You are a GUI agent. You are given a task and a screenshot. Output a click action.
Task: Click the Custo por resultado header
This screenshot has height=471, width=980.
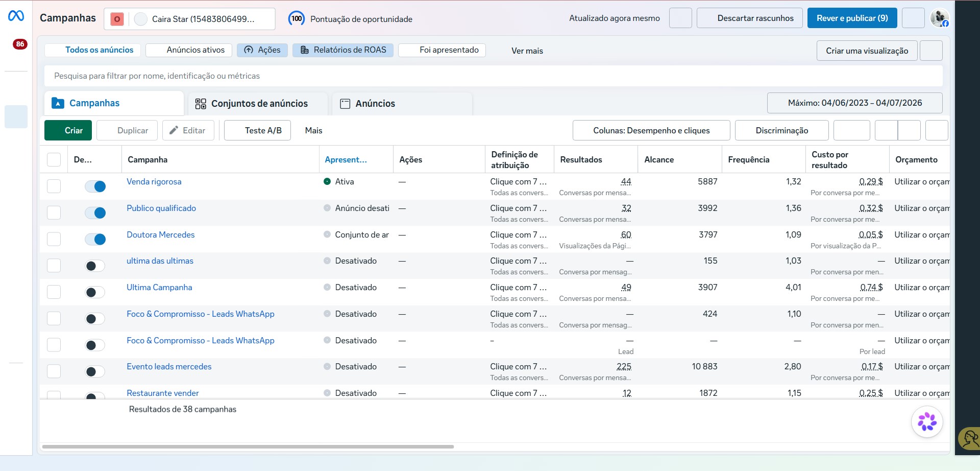(x=847, y=159)
